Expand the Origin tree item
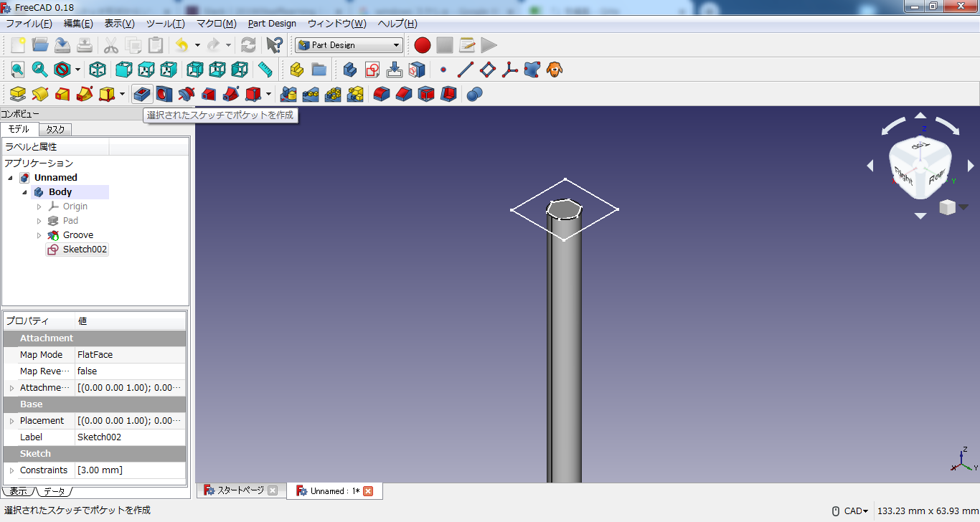980x522 pixels. [39, 207]
